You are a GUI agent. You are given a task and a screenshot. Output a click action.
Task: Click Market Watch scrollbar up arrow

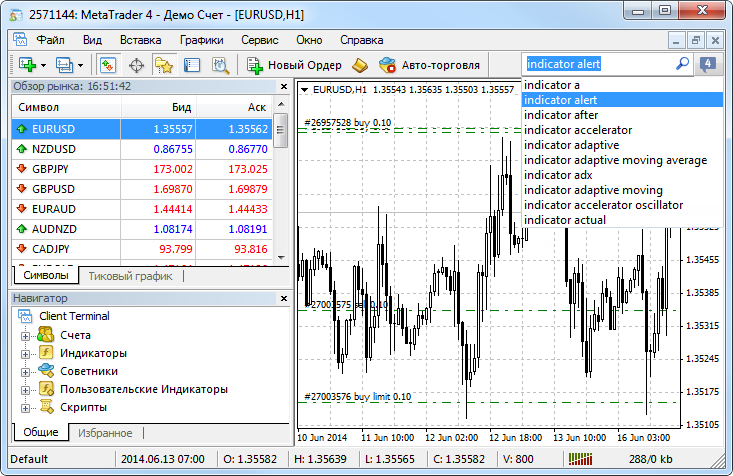coord(281,104)
